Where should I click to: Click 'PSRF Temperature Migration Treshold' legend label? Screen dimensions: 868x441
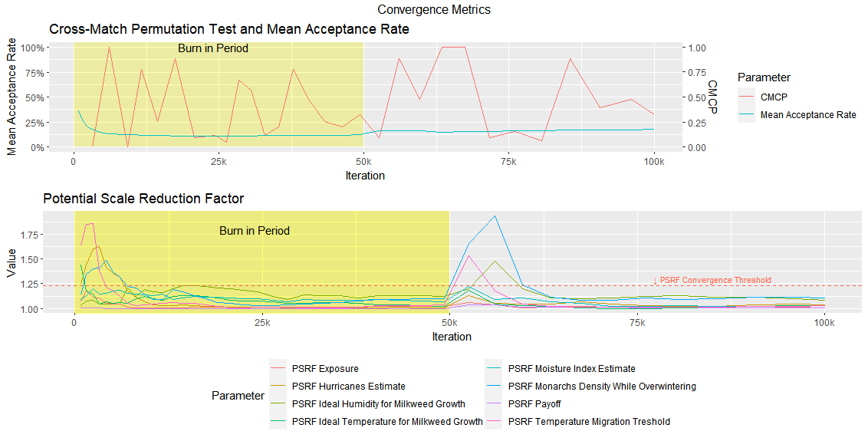point(589,422)
